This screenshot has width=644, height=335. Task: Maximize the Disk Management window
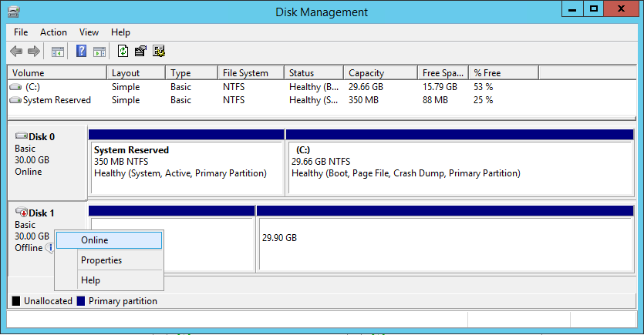pyautogui.click(x=593, y=9)
